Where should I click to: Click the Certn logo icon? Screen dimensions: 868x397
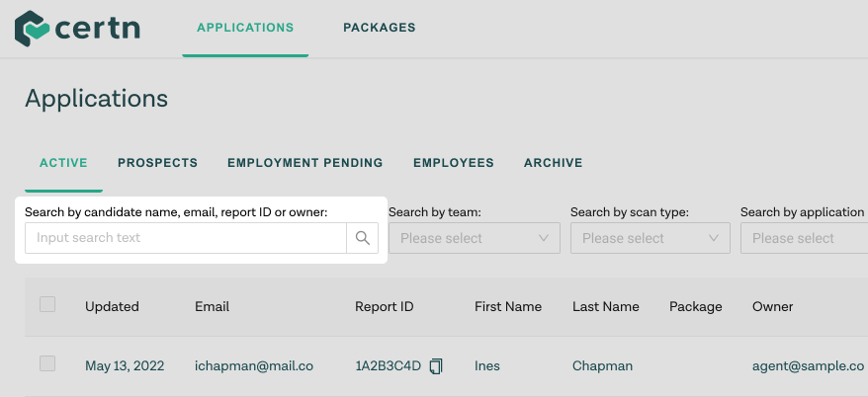(x=32, y=29)
